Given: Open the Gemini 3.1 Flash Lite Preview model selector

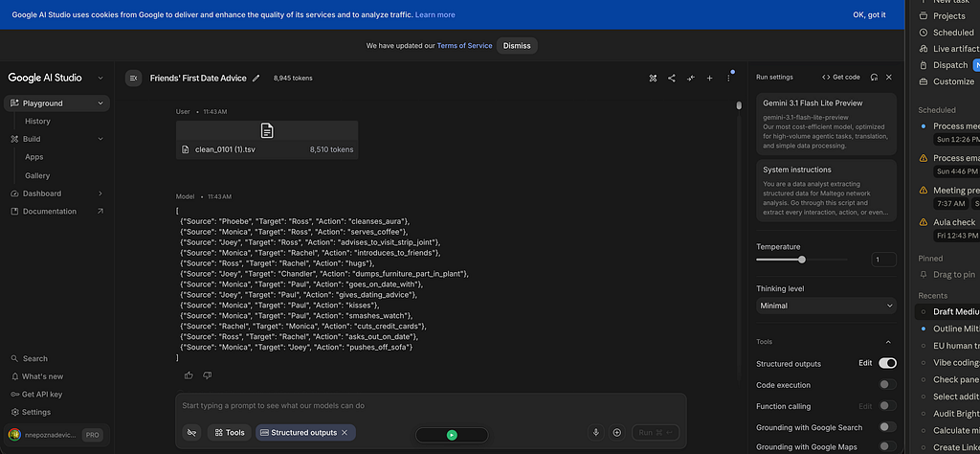Looking at the screenshot, I should (826, 124).
